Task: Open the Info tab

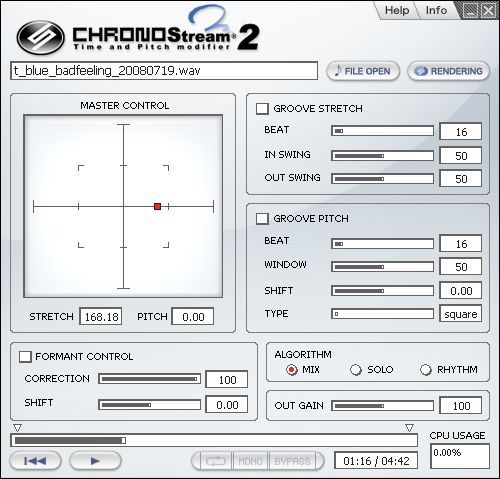Action: click(x=436, y=10)
